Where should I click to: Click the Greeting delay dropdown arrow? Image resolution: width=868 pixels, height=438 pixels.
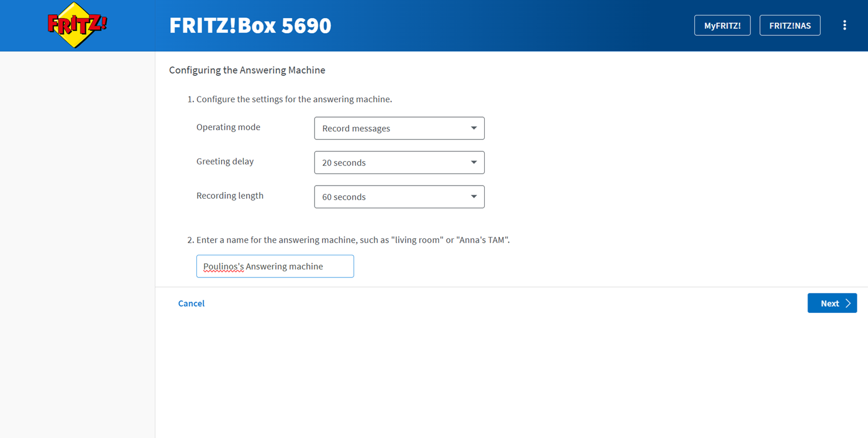point(474,162)
